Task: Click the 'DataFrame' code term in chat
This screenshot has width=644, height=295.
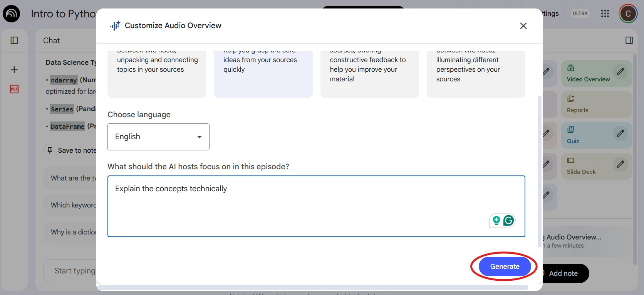Action: pos(67,126)
